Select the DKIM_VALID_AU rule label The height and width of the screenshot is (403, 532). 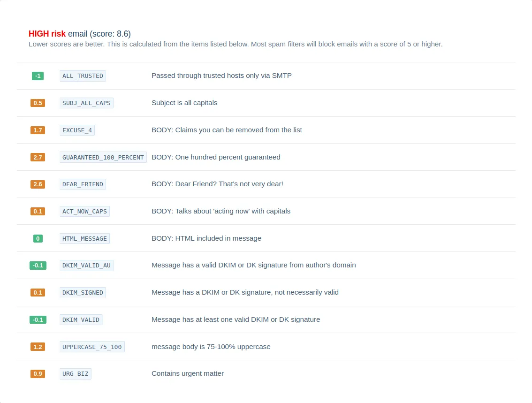(86, 266)
